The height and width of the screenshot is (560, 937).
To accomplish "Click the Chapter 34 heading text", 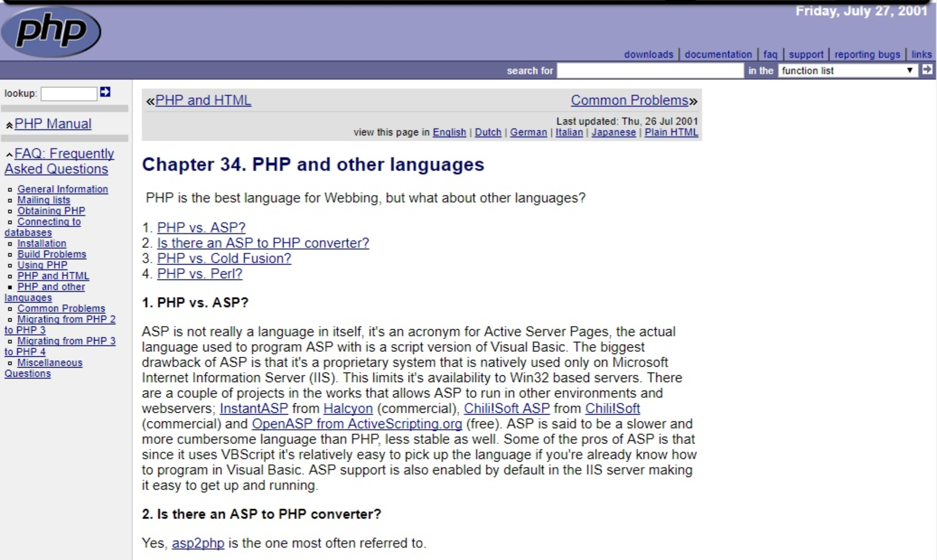I will (x=313, y=164).
